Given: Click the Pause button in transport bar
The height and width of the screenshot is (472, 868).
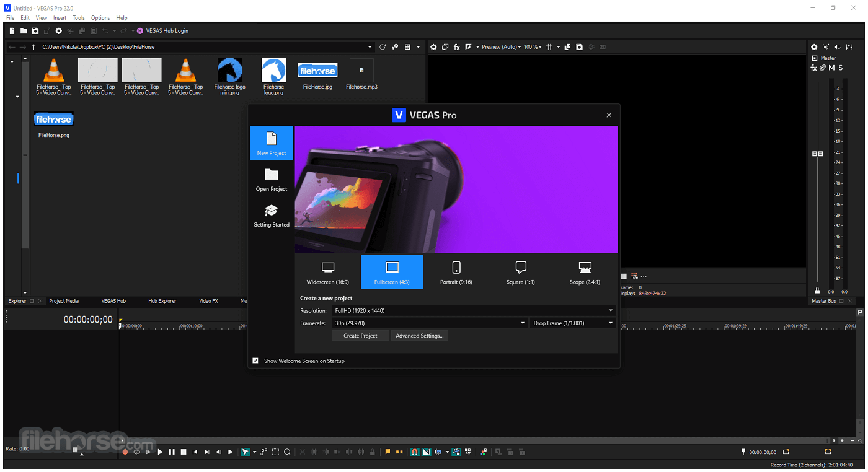Looking at the screenshot, I should pyautogui.click(x=172, y=452).
